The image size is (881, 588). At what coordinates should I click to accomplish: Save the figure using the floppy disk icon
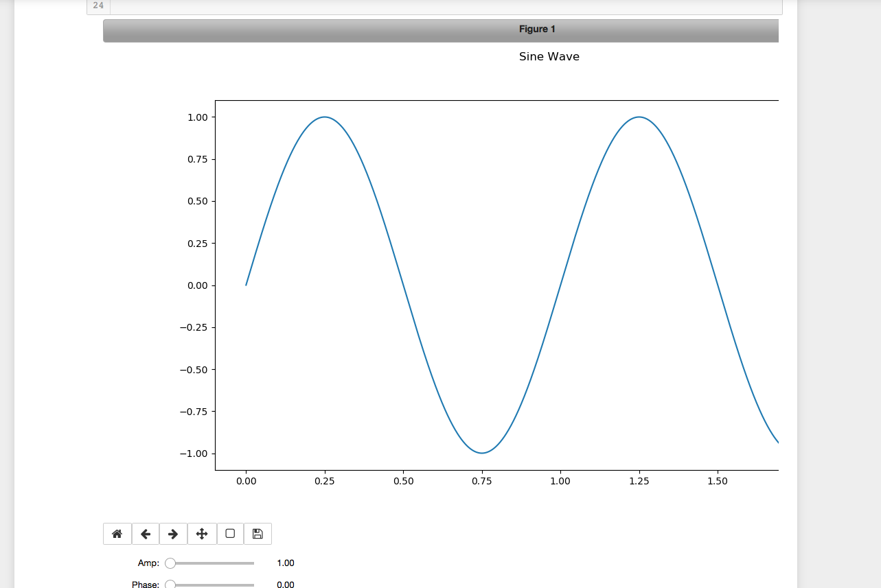click(258, 533)
